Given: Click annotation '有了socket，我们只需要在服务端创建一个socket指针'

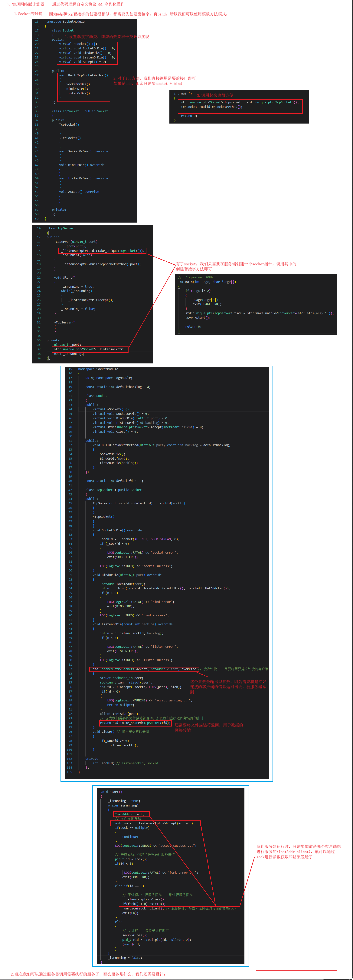Looking at the screenshot, I should 236,264.
